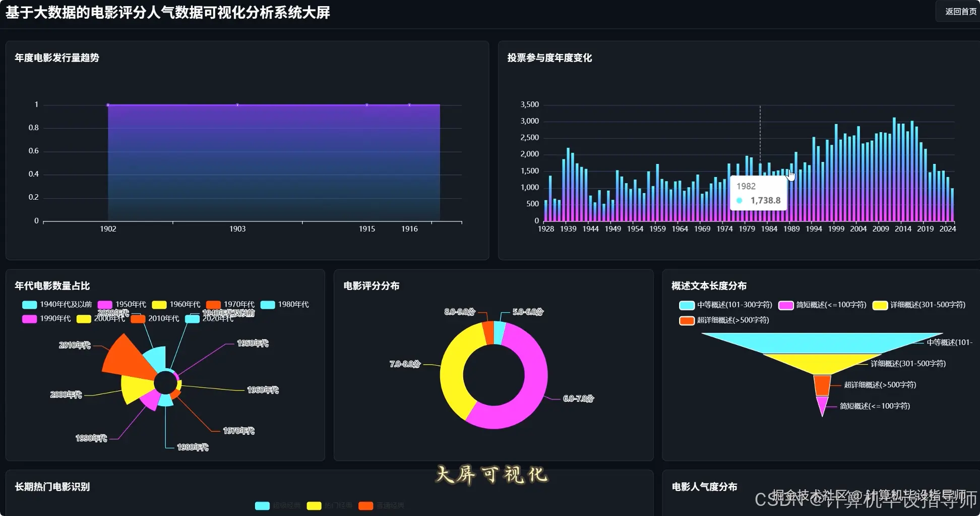Click the 超级经典 legend marker
Viewport: 980px width, 516px height.
click(x=263, y=506)
